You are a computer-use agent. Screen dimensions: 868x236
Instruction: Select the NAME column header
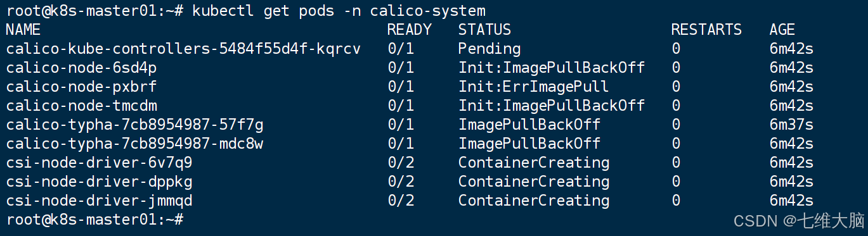(x=23, y=30)
